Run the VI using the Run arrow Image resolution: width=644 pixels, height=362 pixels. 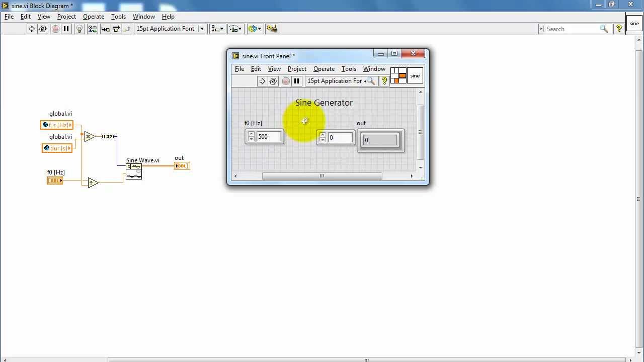[x=32, y=29]
